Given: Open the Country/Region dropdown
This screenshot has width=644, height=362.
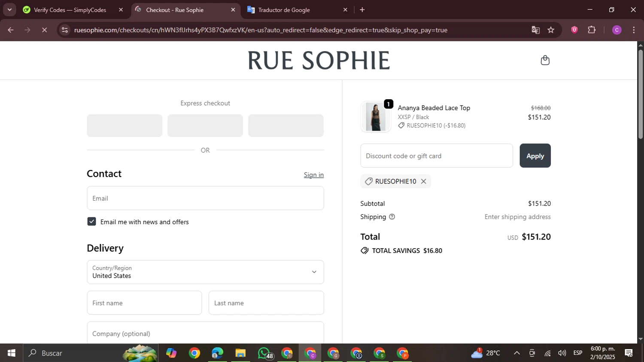Looking at the screenshot, I should (205, 272).
